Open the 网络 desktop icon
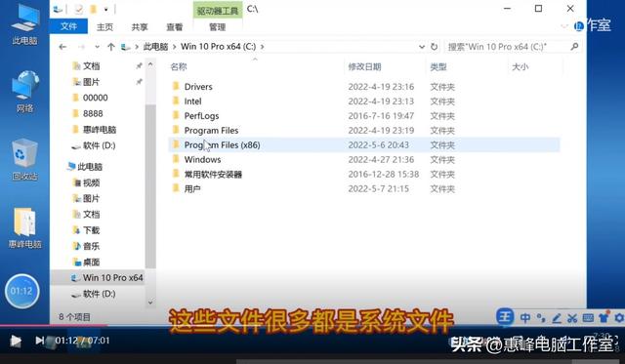This screenshot has height=364, width=625. coord(24,92)
